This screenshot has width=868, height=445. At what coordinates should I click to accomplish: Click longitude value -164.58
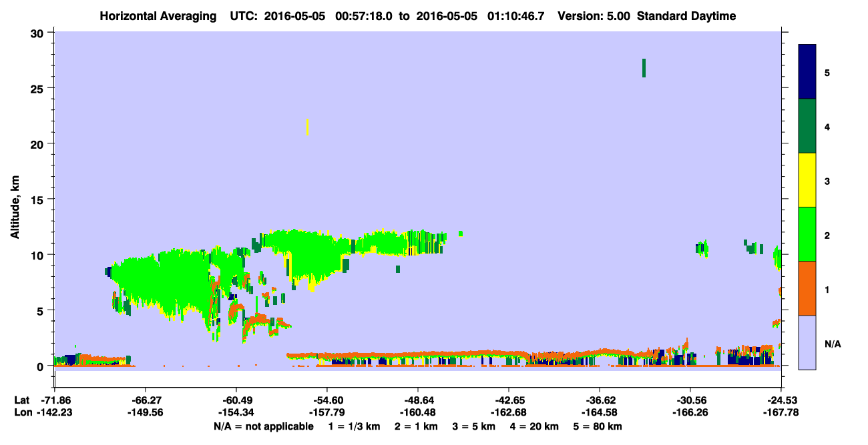(600, 412)
